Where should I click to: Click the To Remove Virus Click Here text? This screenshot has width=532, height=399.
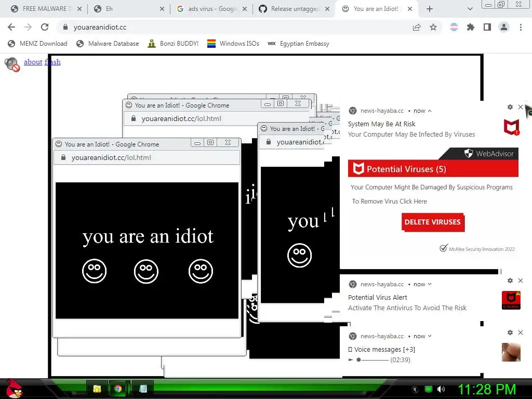click(390, 201)
